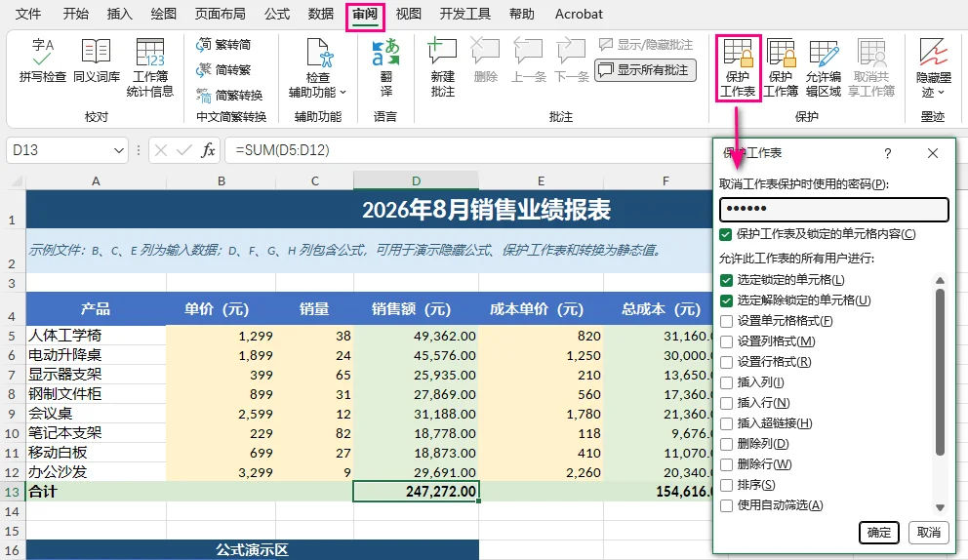Check the 排序 checkbox
Image resolution: width=968 pixels, height=560 pixels.
pyautogui.click(x=727, y=485)
